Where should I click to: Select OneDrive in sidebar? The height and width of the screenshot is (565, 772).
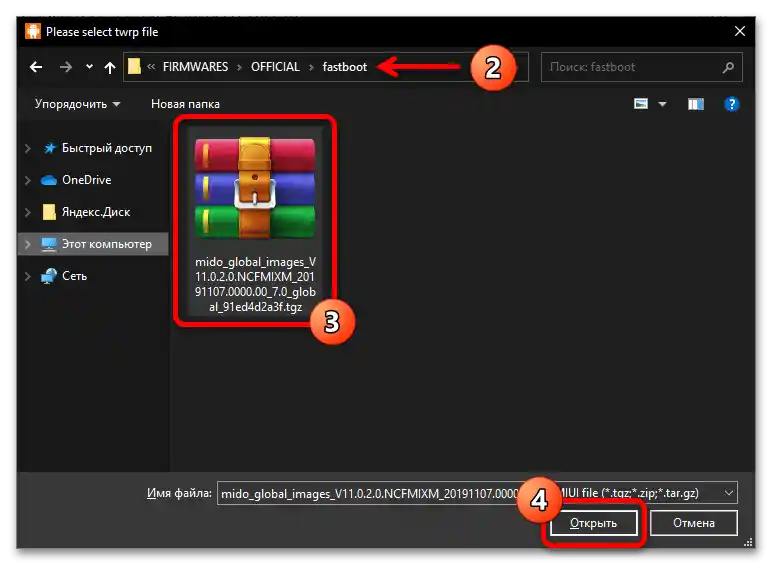click(86, 180)
